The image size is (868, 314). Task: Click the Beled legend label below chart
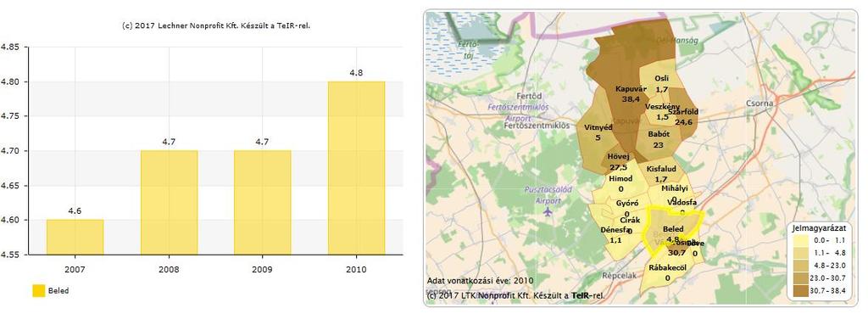tap(58, 291)
